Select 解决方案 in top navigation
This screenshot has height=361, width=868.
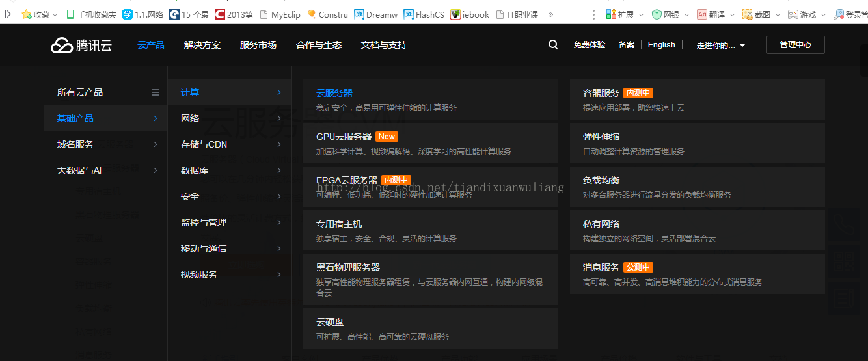click(202, 45)
